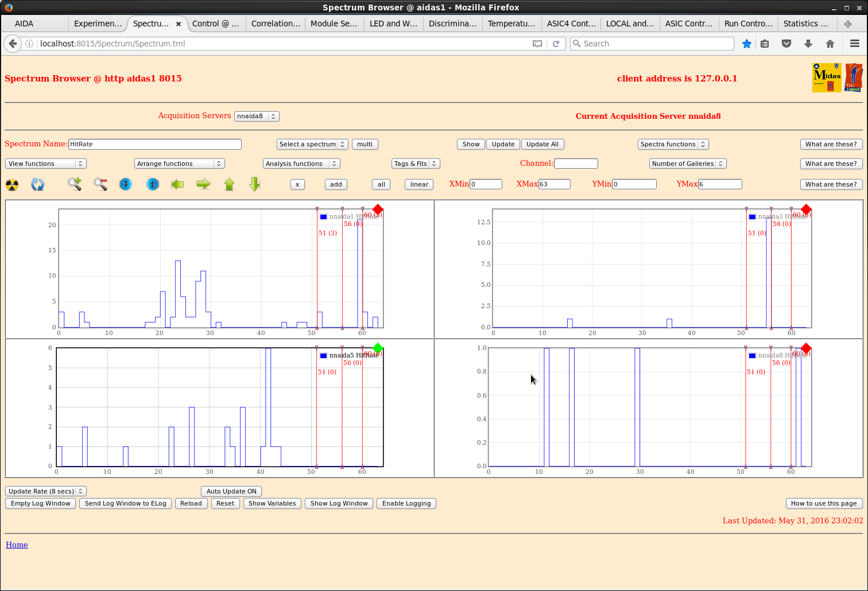
Task: Click the Send Log Window to ELog button
Action: (x=126, y=503)
